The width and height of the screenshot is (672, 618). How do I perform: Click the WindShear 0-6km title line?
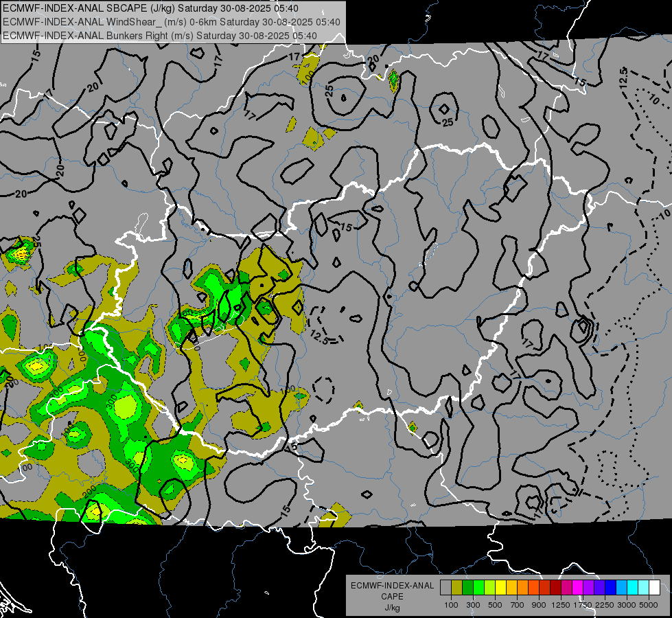click(172, 22)
